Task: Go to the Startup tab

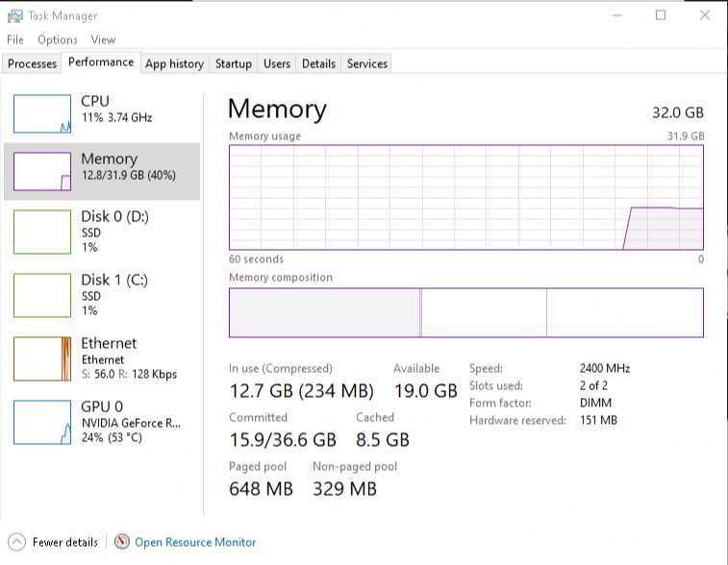Action: [x=234, y=63]
